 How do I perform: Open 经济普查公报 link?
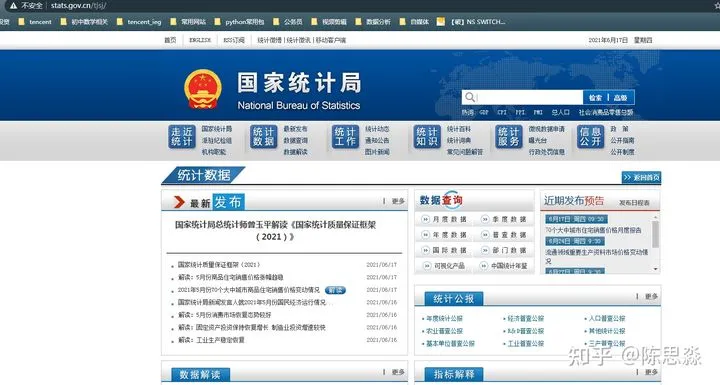[526, 318]
